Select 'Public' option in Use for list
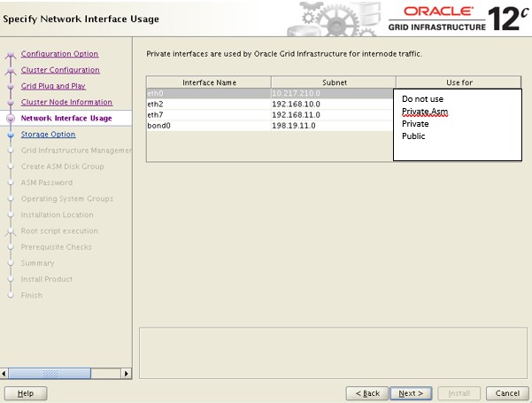This screenshot has width=532, height=403. click(413, 136)
